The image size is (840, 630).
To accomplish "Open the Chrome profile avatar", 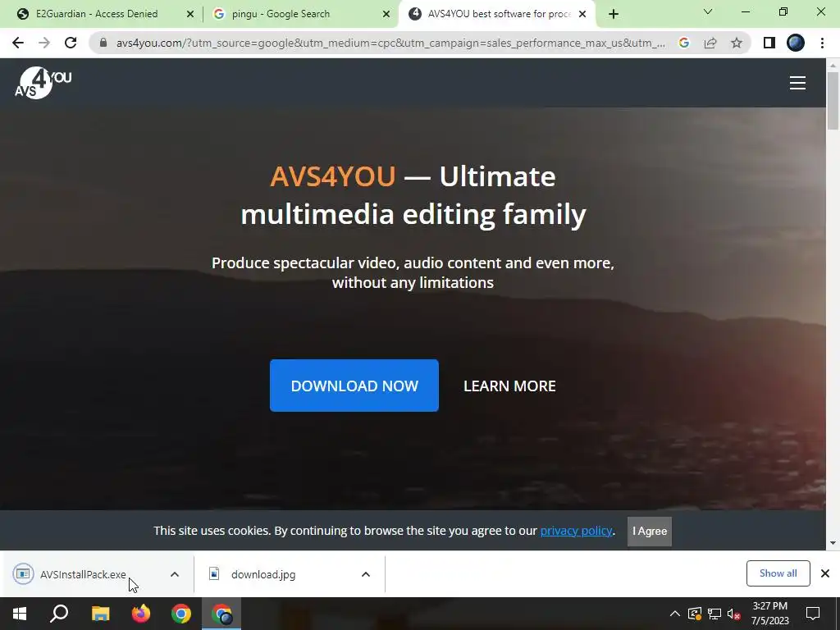I will 796,43.
